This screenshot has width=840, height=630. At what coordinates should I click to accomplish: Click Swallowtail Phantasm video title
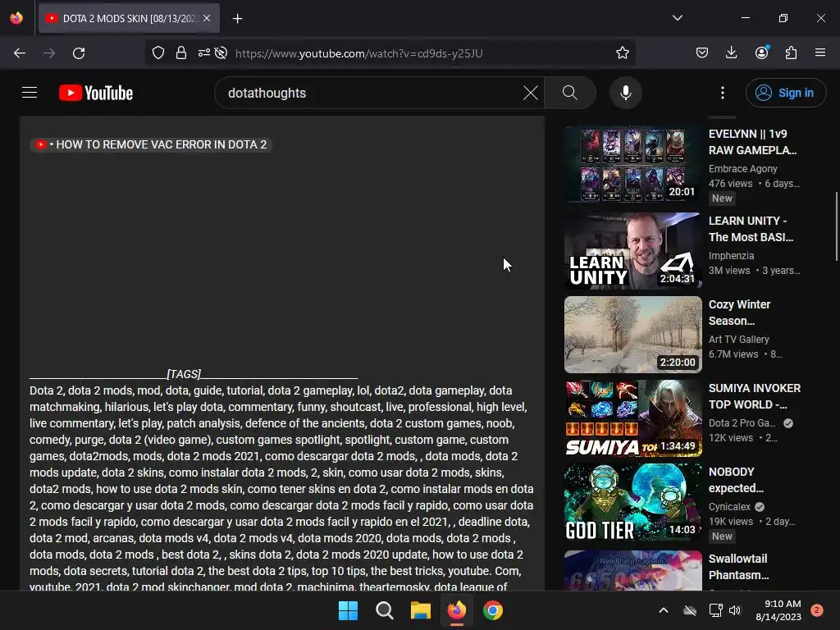coord(739,567)
